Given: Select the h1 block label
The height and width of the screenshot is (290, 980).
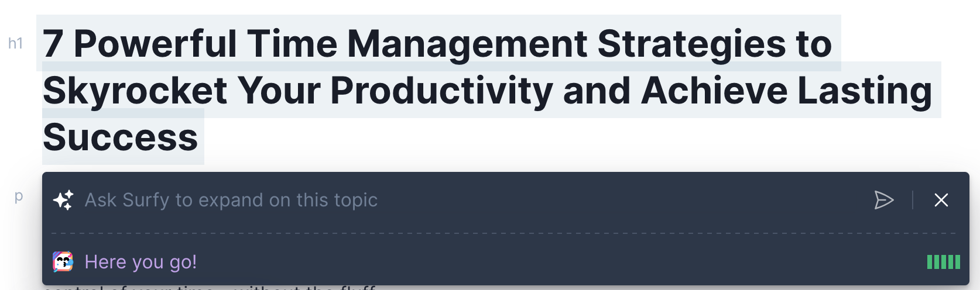Looking at the screenshot, I should (15, 43).
